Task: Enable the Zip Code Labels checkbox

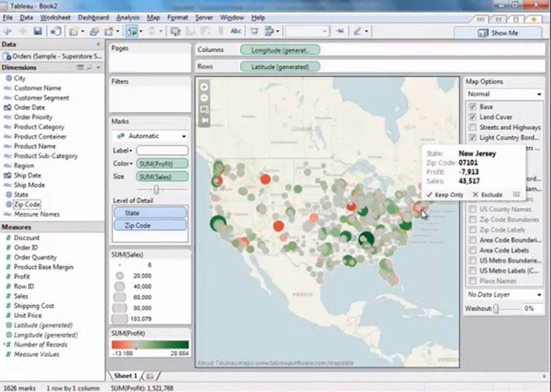Action: 473,230
